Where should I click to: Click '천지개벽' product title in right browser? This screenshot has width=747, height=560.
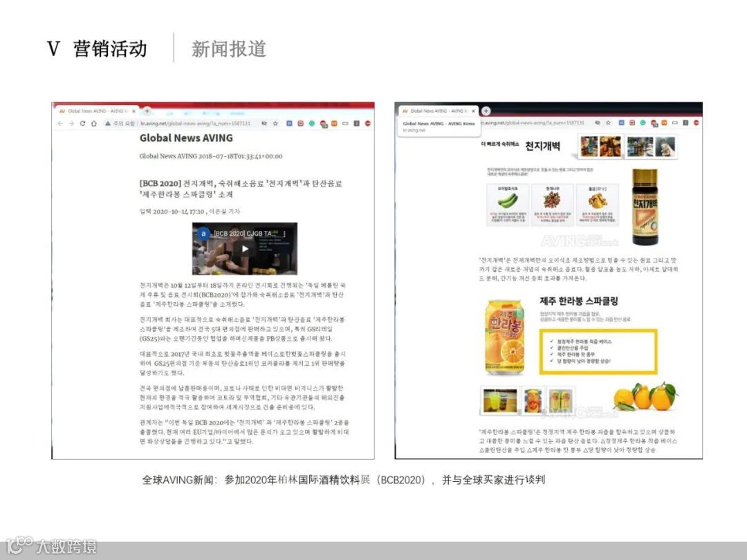543,146
